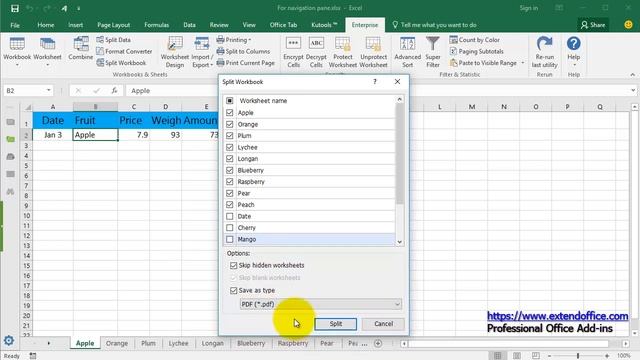This screenshot has height=360, width=640.
Task: Expand the Printing dropdown
Action: (249, 40)
